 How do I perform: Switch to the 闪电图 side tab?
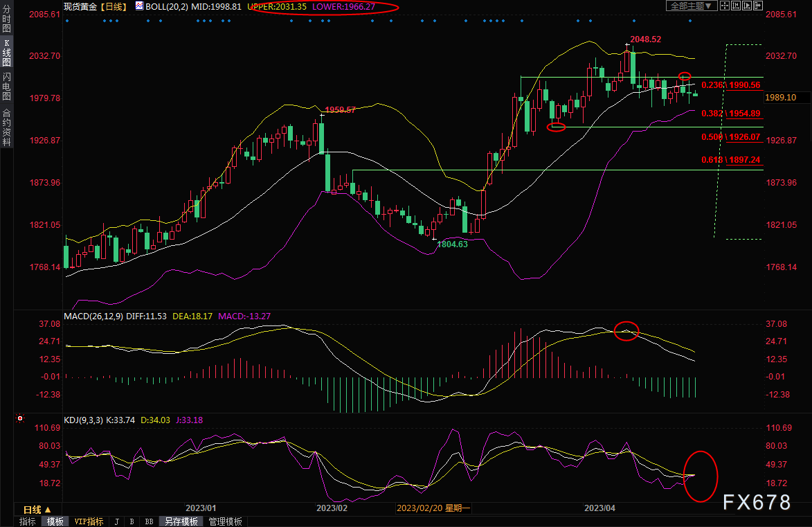pyautogui.click(x=6, y=86)
